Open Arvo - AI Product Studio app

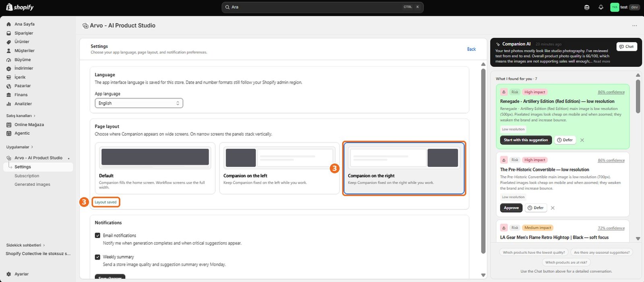click(38, 158)
